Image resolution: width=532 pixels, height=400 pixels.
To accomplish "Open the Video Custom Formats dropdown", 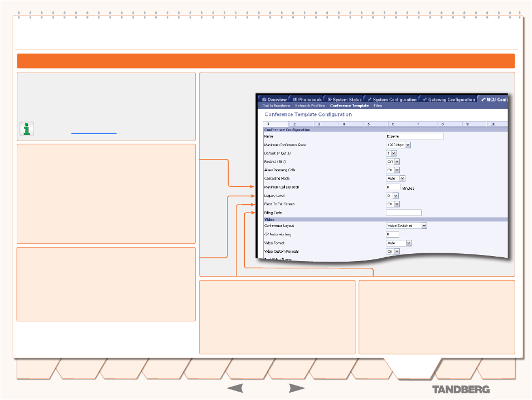I will (393, 251).
